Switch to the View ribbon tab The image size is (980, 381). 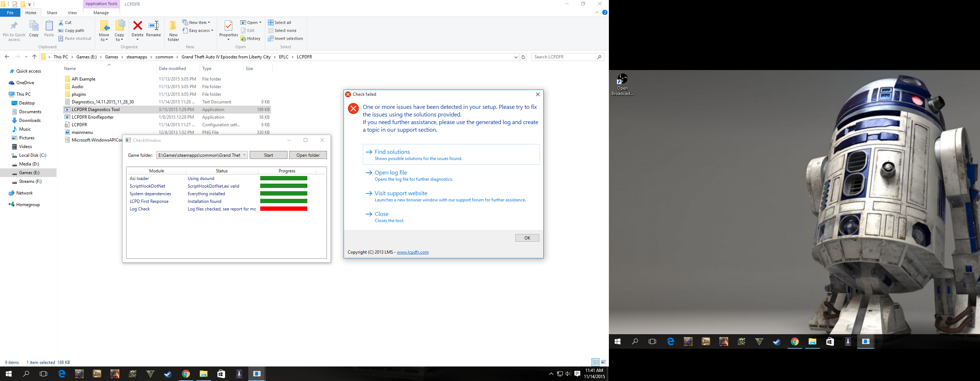click(72, 13)
